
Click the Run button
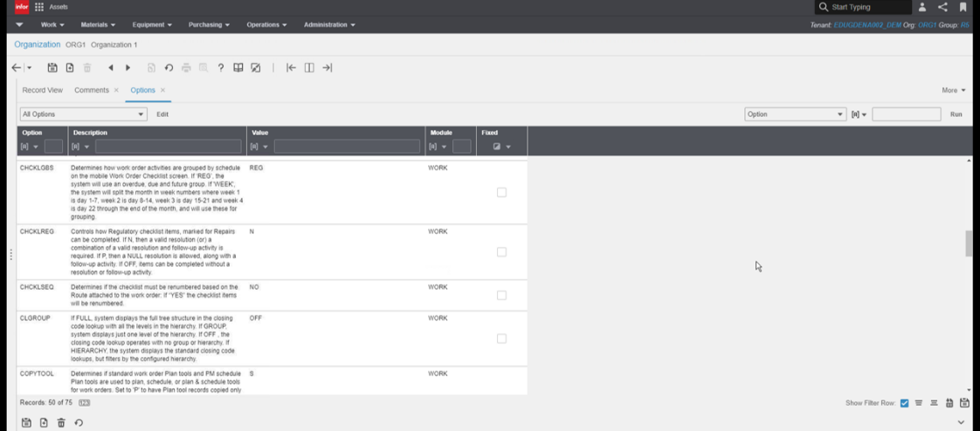[956, 114]
